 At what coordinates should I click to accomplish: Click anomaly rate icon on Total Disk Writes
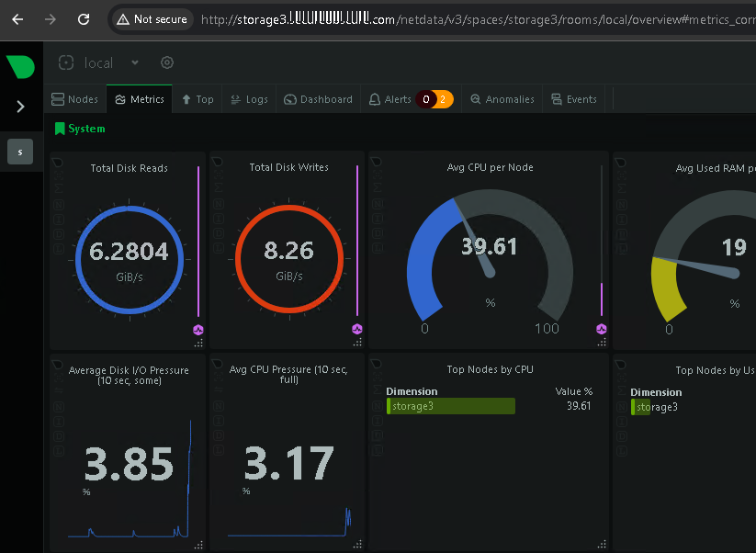[x=357, y=330]
